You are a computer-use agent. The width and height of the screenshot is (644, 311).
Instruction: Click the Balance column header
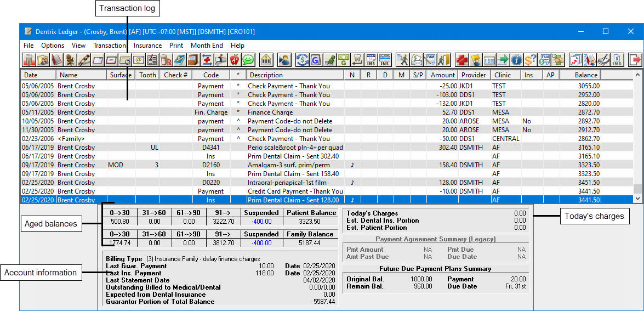[586, 75]
